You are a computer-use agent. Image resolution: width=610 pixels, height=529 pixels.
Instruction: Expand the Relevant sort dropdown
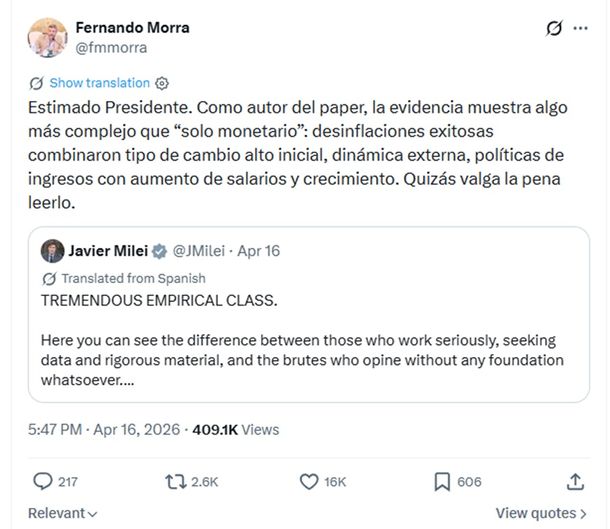point(62,513)
